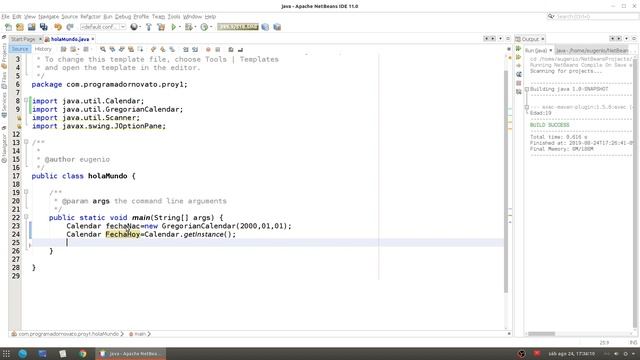Open the Refactor menu
This screenshot has height=360, width=640.
90,17
